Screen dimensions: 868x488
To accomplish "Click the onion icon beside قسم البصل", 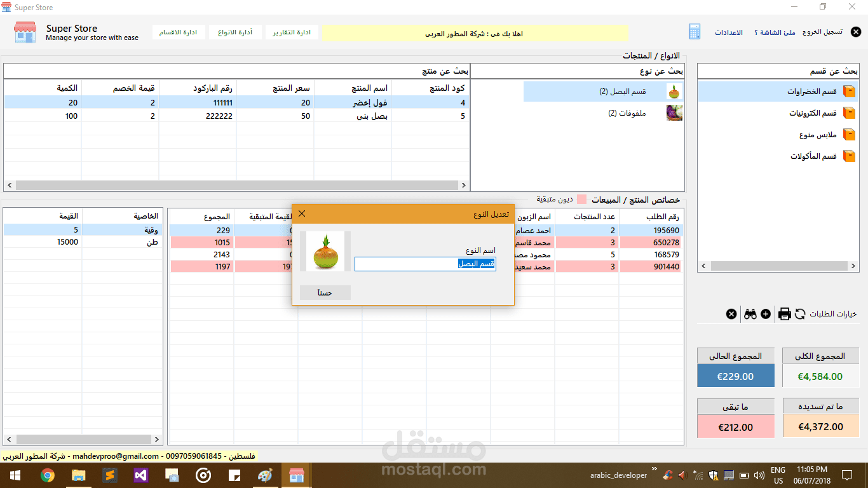I will click(674, 91).
